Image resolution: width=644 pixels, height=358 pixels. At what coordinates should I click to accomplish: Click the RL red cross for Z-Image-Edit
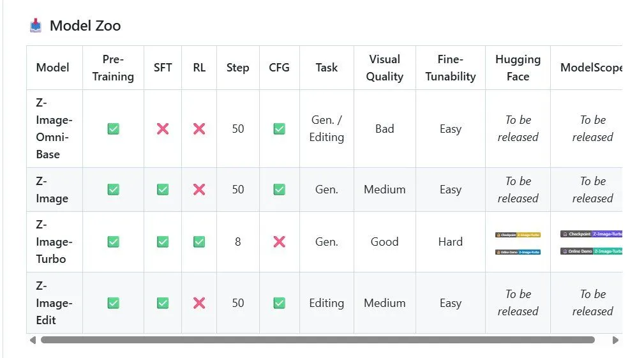(x=199, y=303)
